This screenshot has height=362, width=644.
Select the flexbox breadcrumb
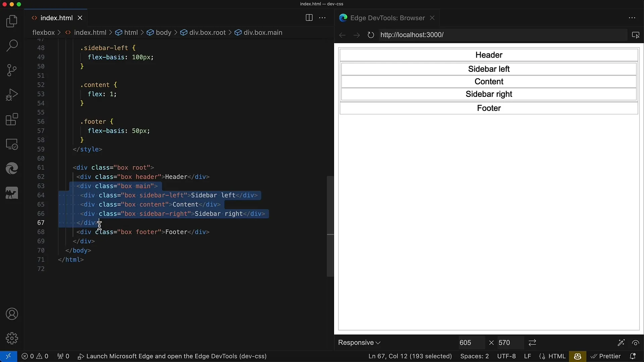[x=43, y=33]
